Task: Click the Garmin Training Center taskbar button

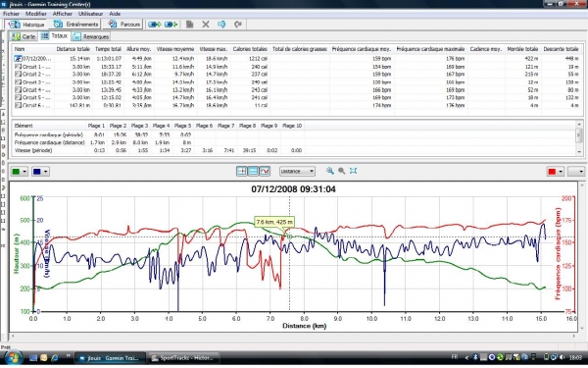Action: (111, 358)
